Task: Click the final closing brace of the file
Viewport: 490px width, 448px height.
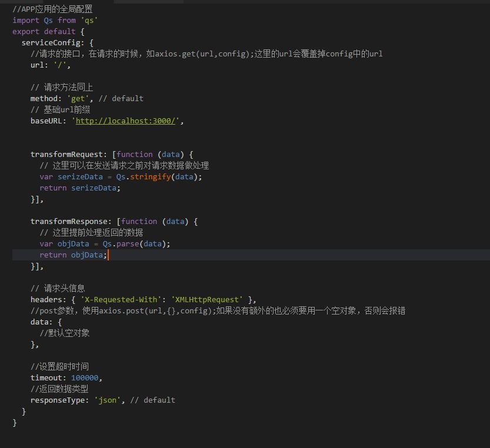Action: point(14,422)
